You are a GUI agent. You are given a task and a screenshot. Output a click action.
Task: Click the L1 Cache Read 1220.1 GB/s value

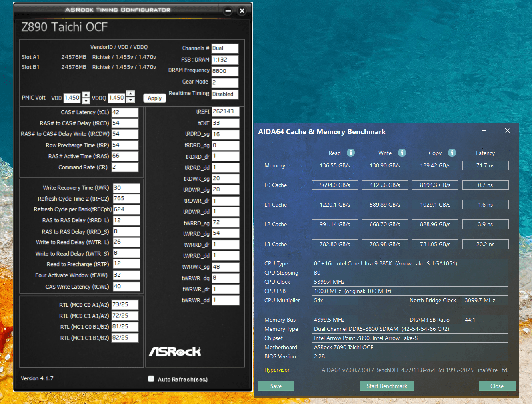point(335,205)
